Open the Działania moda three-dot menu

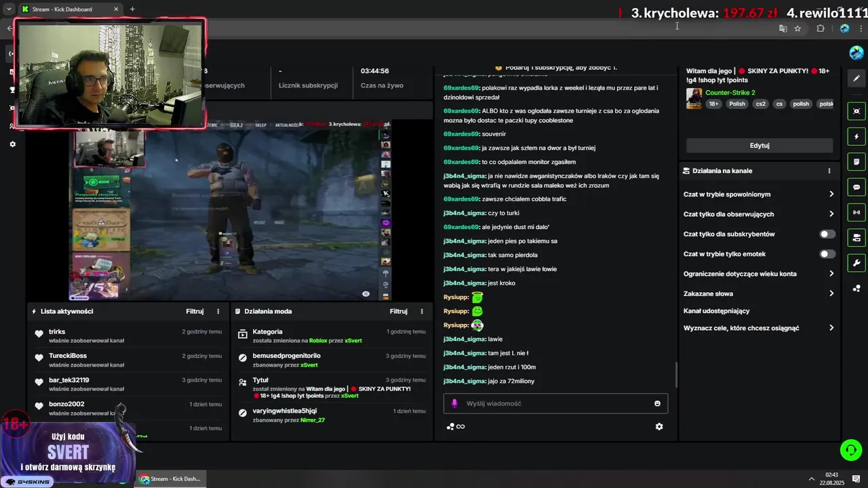(422, 311)
